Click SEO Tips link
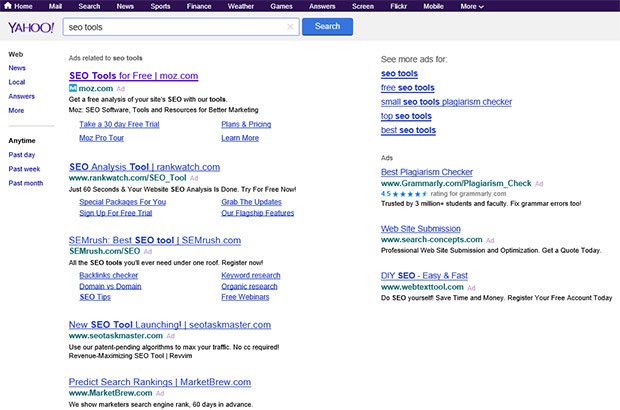Screen dimensions: 620x410 (95, 297)
